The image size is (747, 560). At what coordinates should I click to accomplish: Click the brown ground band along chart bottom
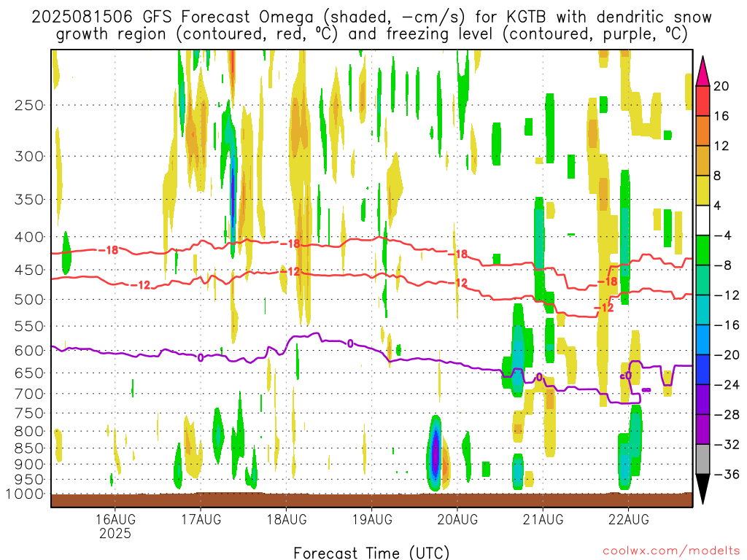pyautogui.click(x=371, y=500)
